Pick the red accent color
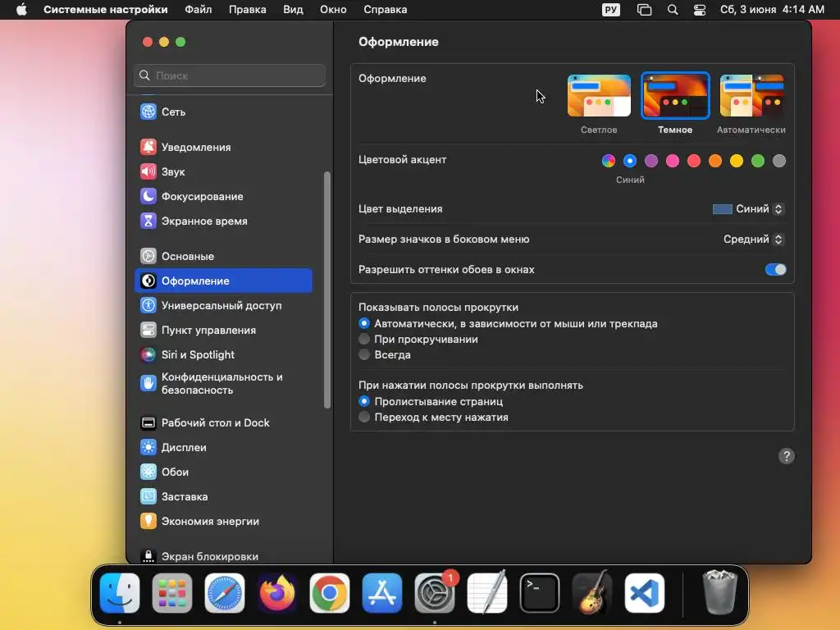Screen dimensions: 840x630 click(x=694, y=161)
